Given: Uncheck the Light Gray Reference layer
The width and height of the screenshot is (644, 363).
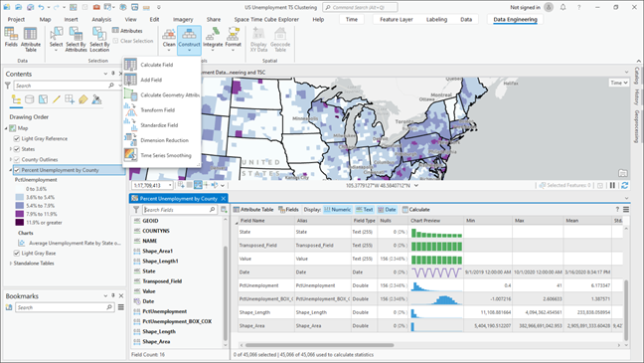Looking at the screenshot, I should [17, 138].
